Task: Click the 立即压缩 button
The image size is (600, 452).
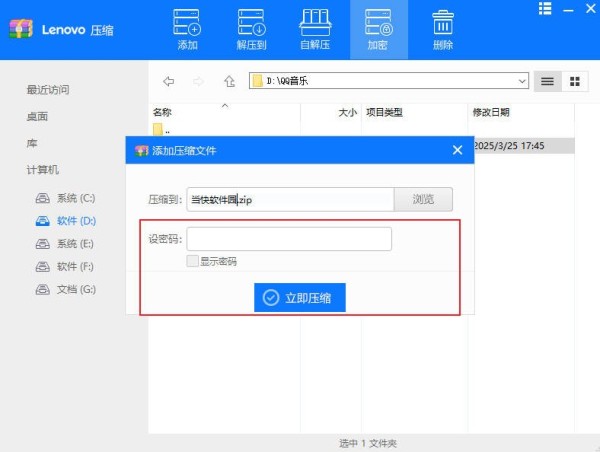Action: coord(300,297)
